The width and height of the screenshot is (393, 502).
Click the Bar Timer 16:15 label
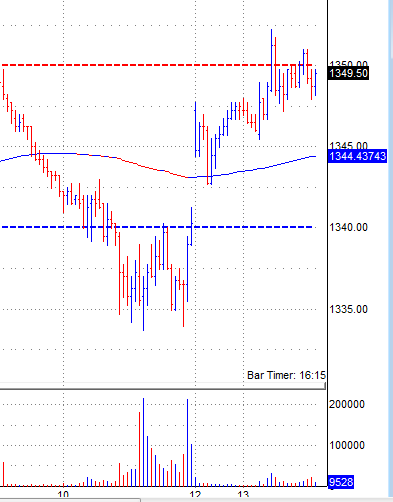(x=286, y=375)
